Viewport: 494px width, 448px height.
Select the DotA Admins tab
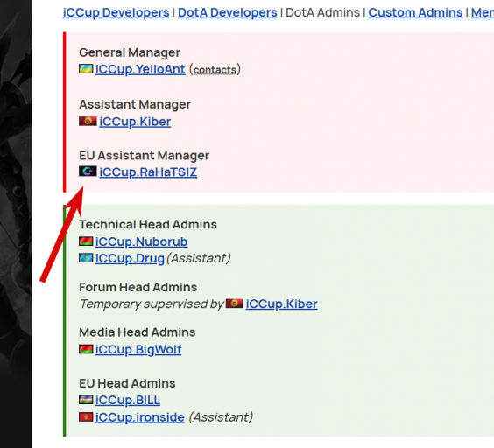[322, 12]
